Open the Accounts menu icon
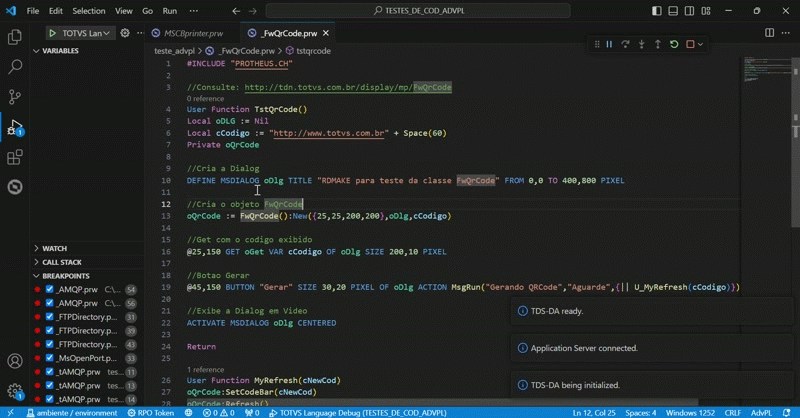Viewport: 800px width, 418px height. 15,361
